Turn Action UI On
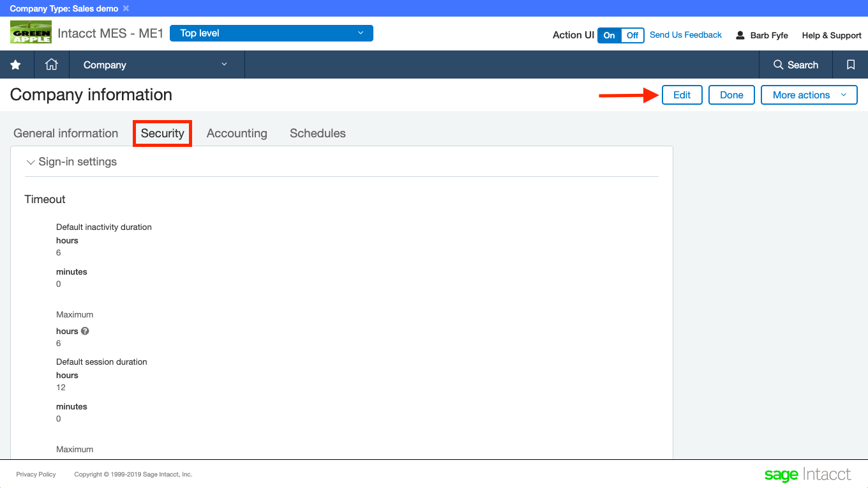The image size is (868, 488). point(610,35)
